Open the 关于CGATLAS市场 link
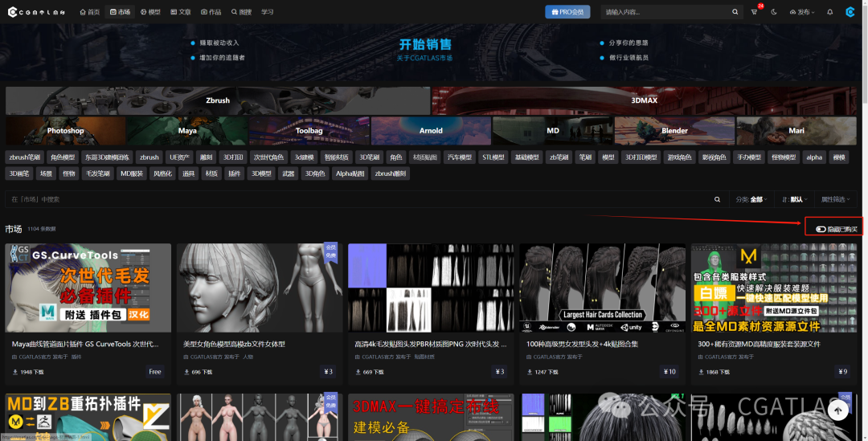The image size is (868, 441). [x=424, y=58]
